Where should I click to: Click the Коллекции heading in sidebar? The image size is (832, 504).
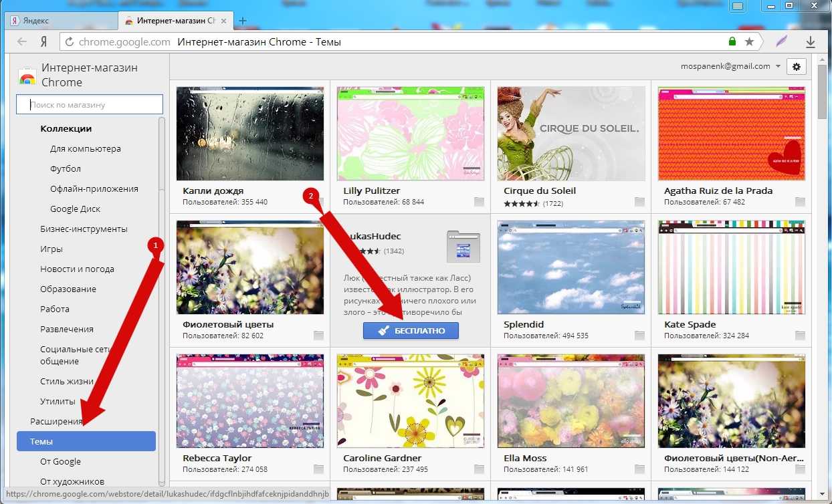66,128
